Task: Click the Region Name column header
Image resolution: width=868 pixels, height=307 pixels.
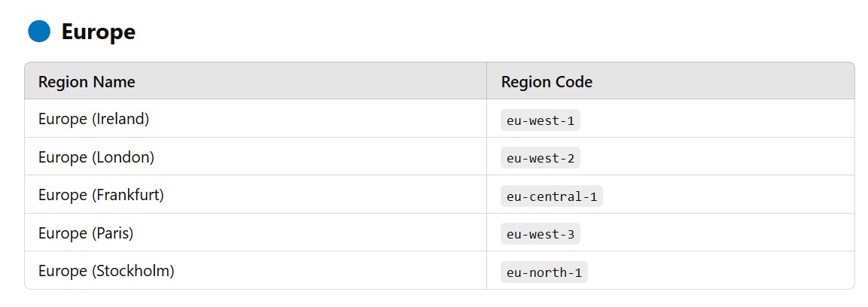Action: pos(87,82)
